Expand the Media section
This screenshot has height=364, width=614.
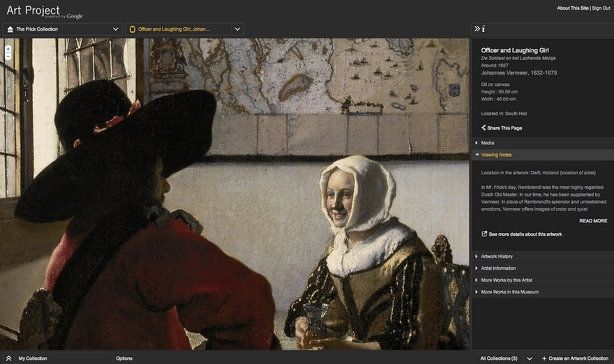click(488, 143)
